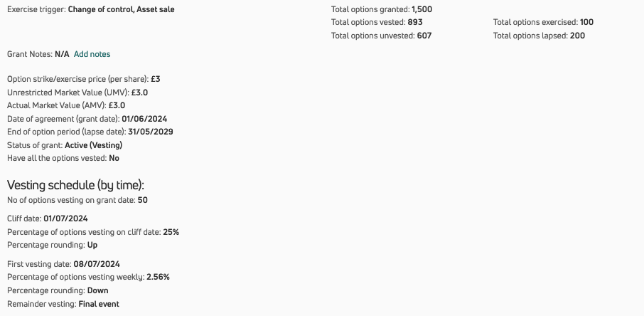Viewport: 644px width, 316px height.
Task: Click the Active (Vesting) status text
Action: [94, 145]
